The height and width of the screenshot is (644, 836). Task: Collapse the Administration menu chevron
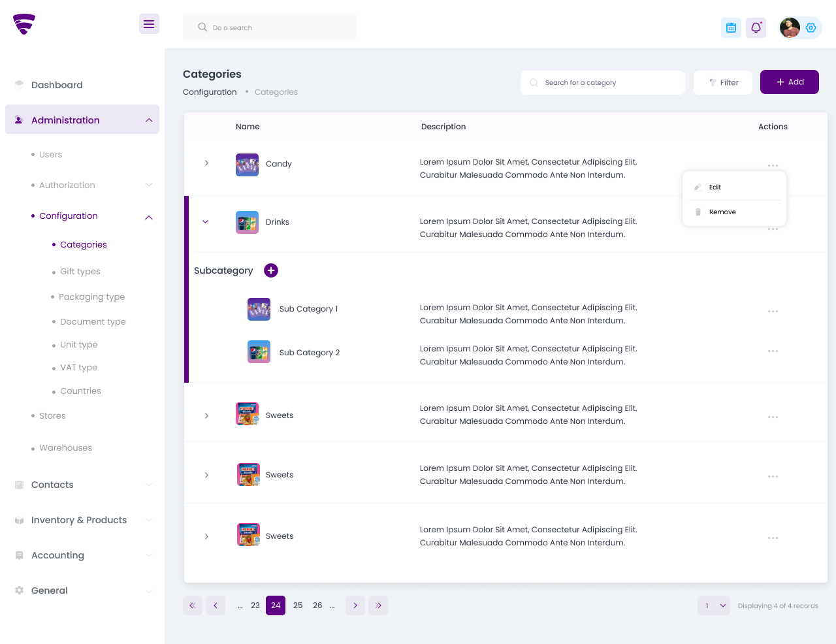149,120
